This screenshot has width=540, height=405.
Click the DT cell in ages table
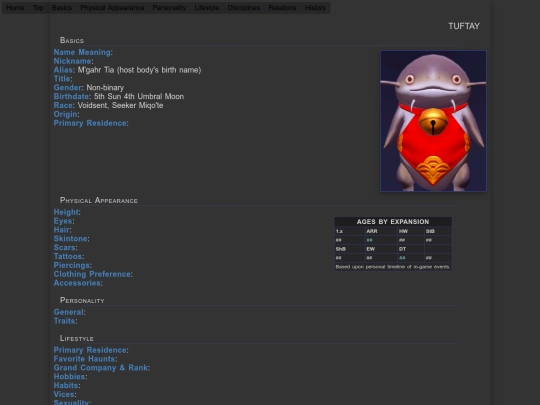coord(411,249)
